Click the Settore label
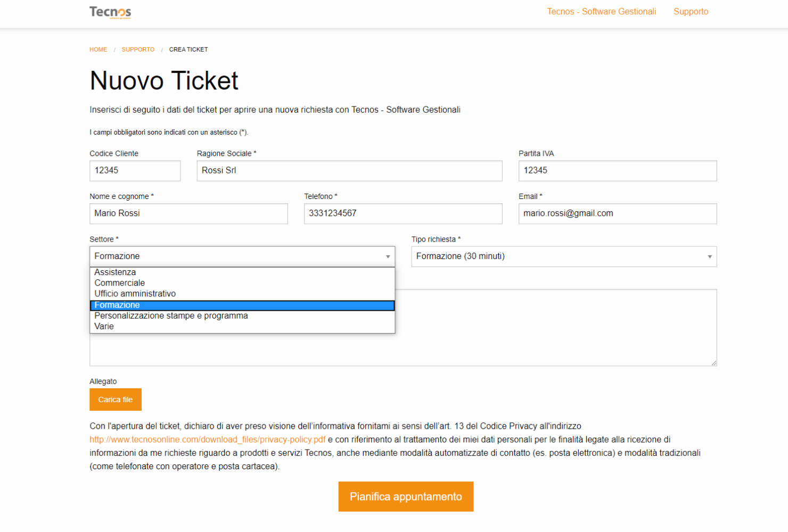This screenshot has height=532, width=788. click(x=104, y=239)
